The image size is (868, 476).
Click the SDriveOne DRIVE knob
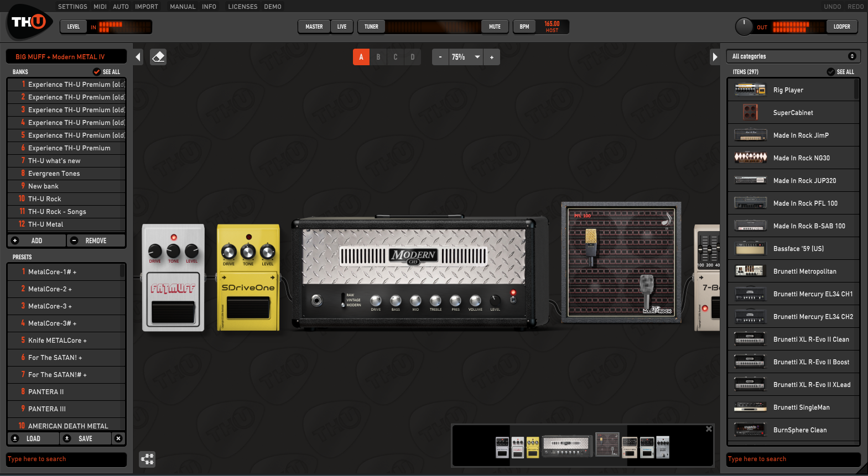point(229,252)
